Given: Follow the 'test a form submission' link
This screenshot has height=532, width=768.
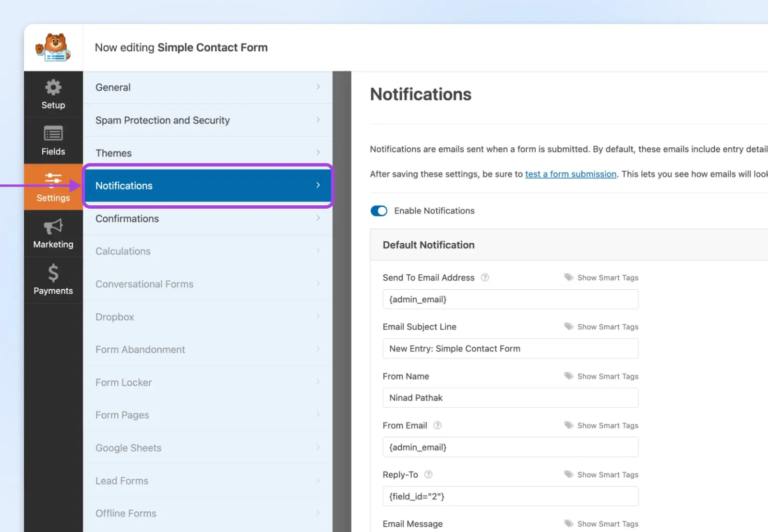Looking at the screenshot, I should [571, 174].
